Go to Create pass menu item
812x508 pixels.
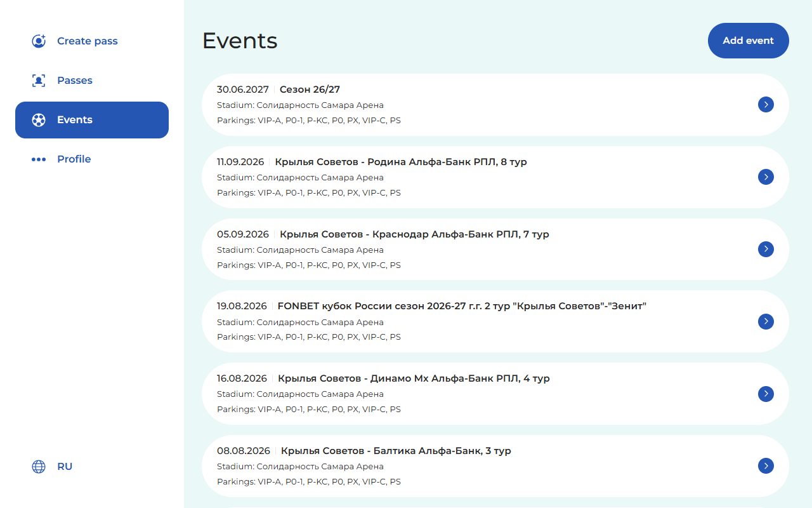(x=92, y=41)
